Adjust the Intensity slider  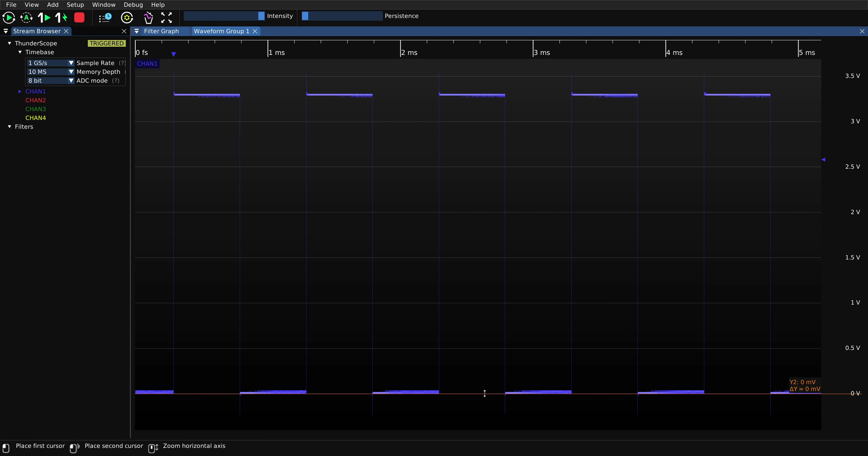[x=224, y=16]
